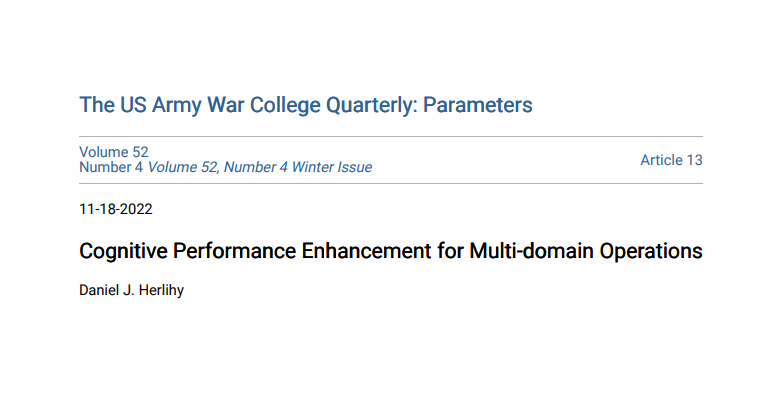771x407 pixels.
Task: Click the word Enhancement in the article title
Action: click(x=366, y=251)
